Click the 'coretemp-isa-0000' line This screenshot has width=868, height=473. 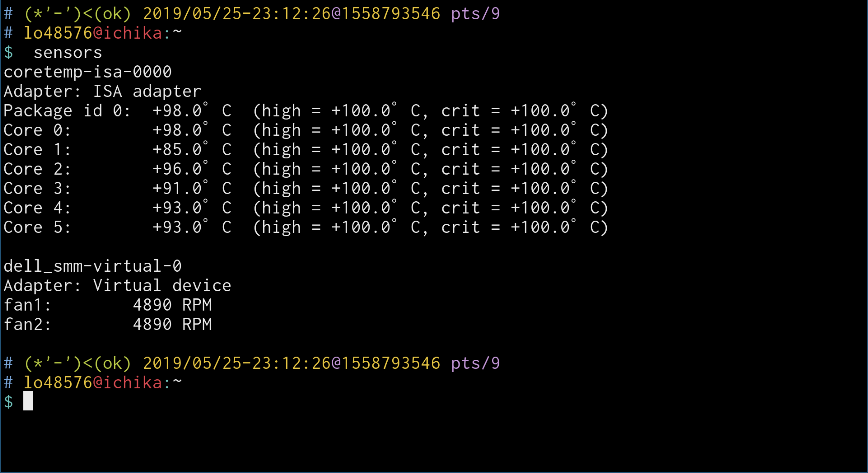(x=88, y=72)
